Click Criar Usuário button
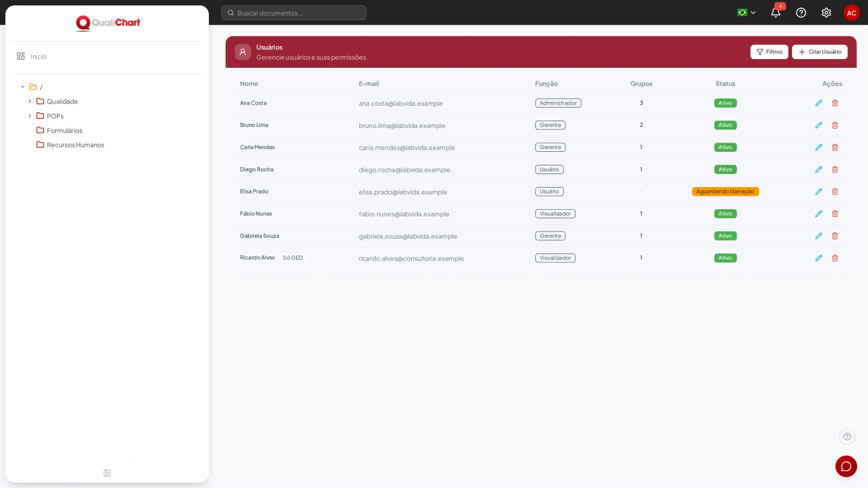The image size is (868, 488). coord(820,52)
